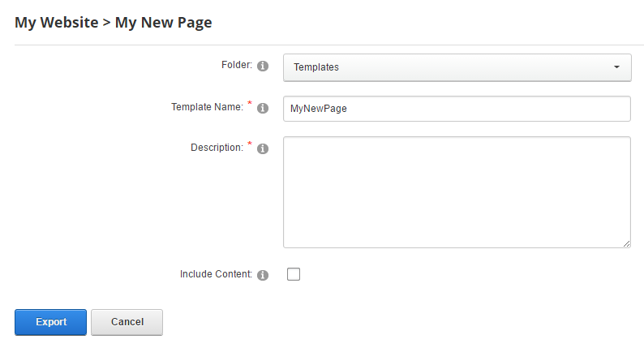
Task: Select the "Description:" label text
Action: pos(217,148)
